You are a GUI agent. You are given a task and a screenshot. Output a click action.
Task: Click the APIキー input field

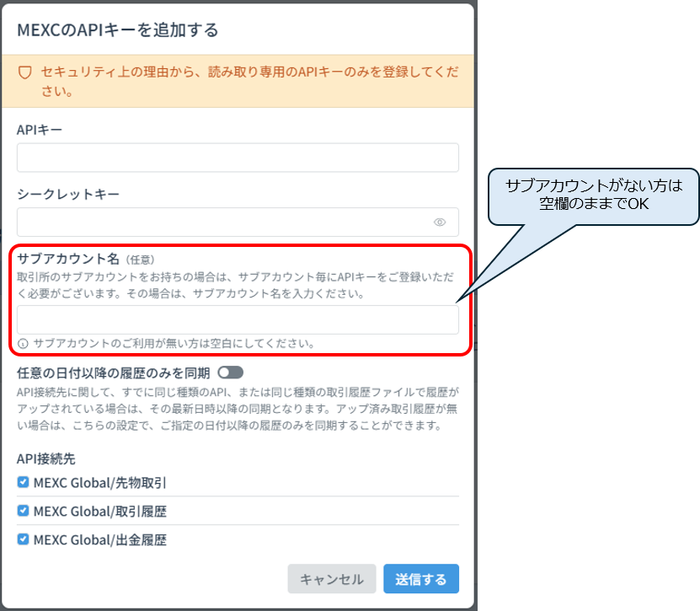pyautogui.click(x=238, y=158)
